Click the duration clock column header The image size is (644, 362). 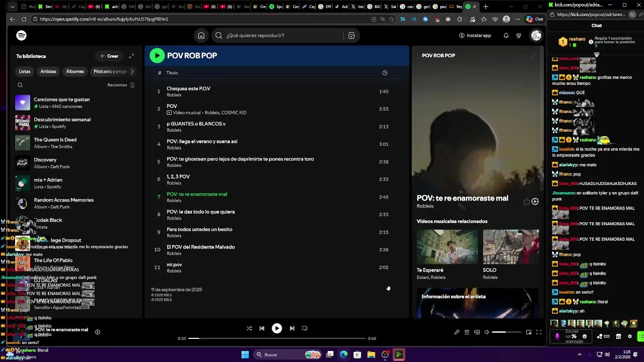385,73
